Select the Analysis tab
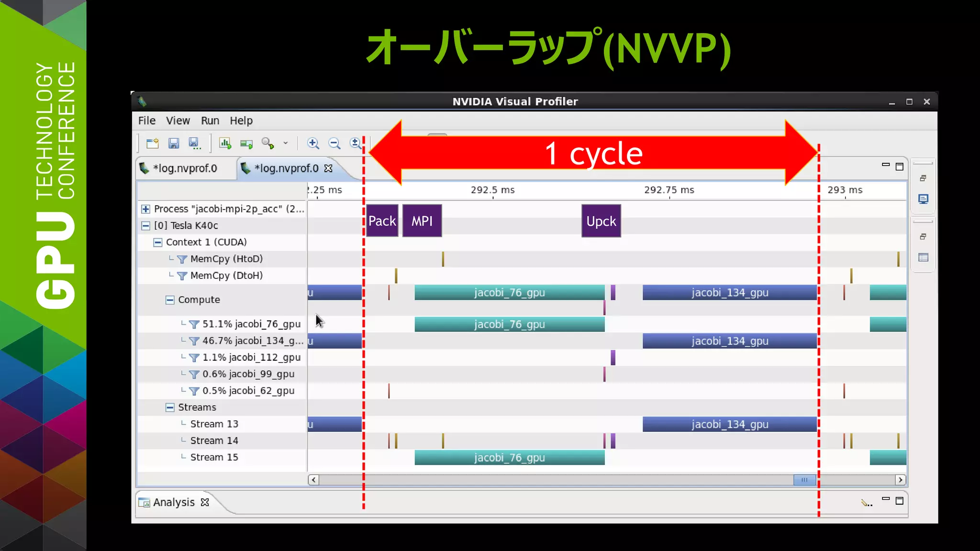Screen dimensions: 980x551 (x=174, y=502)
